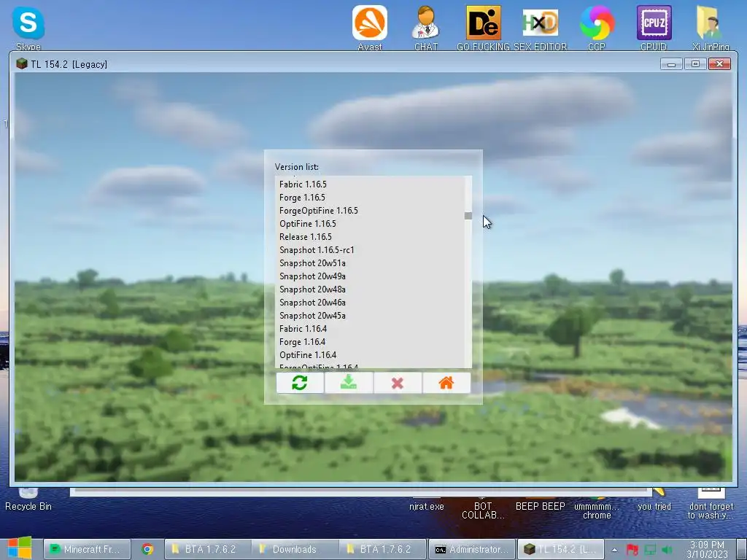Open the ummmmm chrome desktop item
The width and height of the screenshot is (747, 560).
click(x=597, y=510)
